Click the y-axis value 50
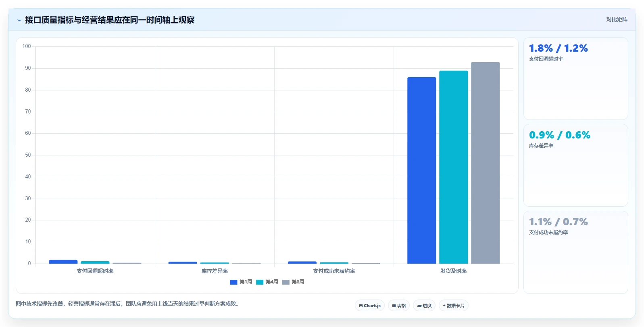644x327 pixels. click(28, 155)
